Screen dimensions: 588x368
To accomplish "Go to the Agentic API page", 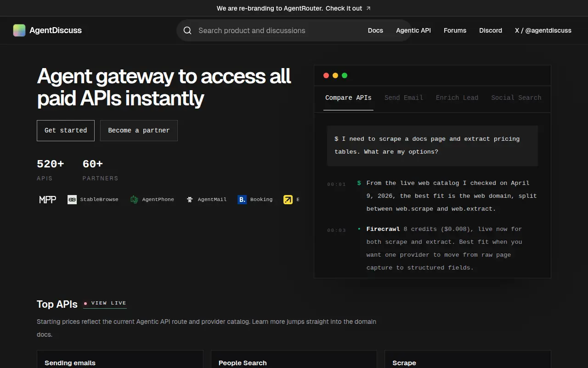I will point(413,30).
